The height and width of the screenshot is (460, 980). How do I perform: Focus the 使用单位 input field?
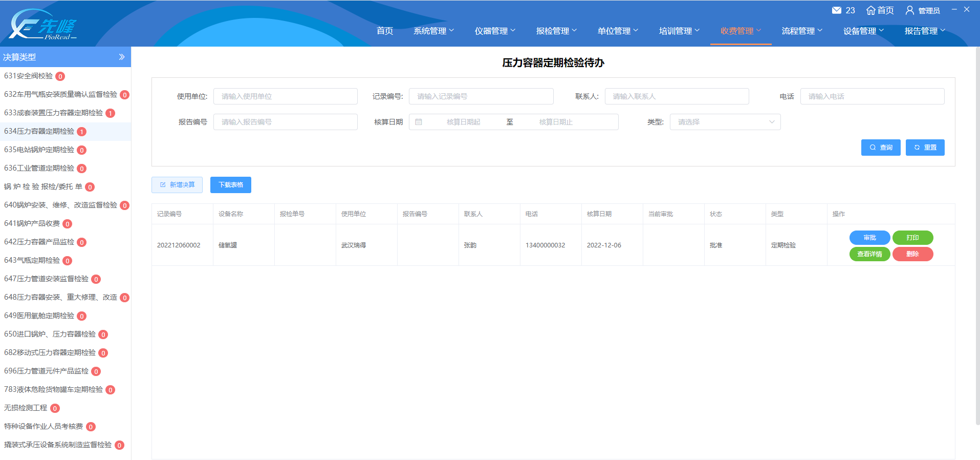(x=286, y=96)
